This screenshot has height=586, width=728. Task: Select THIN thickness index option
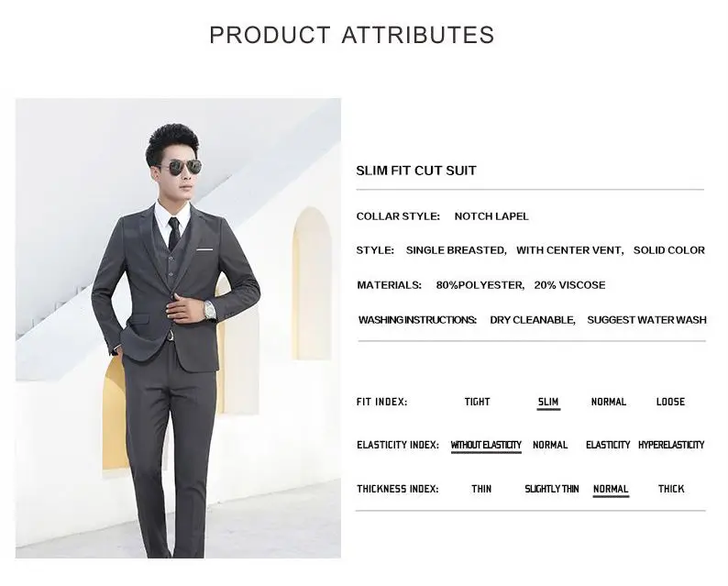click(x=481, y=489)
